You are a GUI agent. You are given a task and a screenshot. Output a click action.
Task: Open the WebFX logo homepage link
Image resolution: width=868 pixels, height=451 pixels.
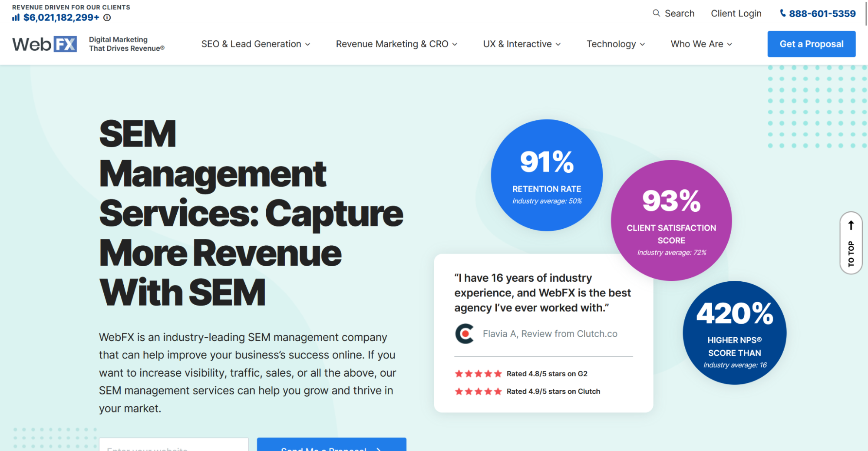click(45, 44)
